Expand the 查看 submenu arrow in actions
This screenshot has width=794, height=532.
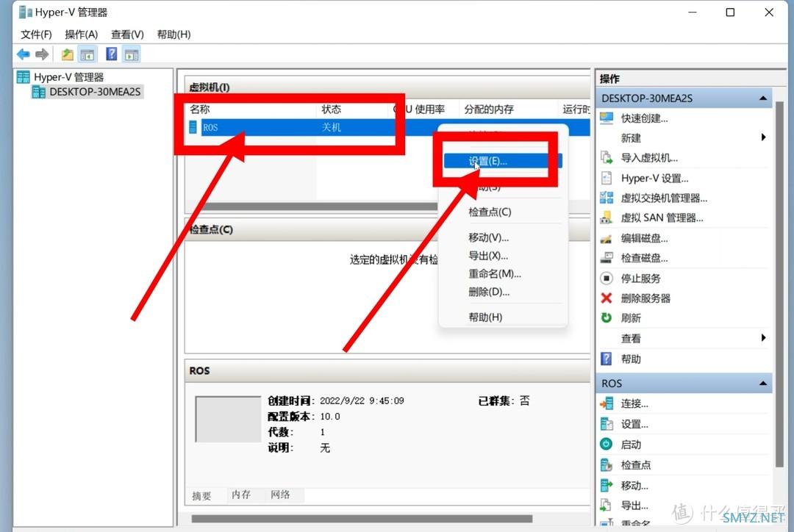tap(764, 337)
